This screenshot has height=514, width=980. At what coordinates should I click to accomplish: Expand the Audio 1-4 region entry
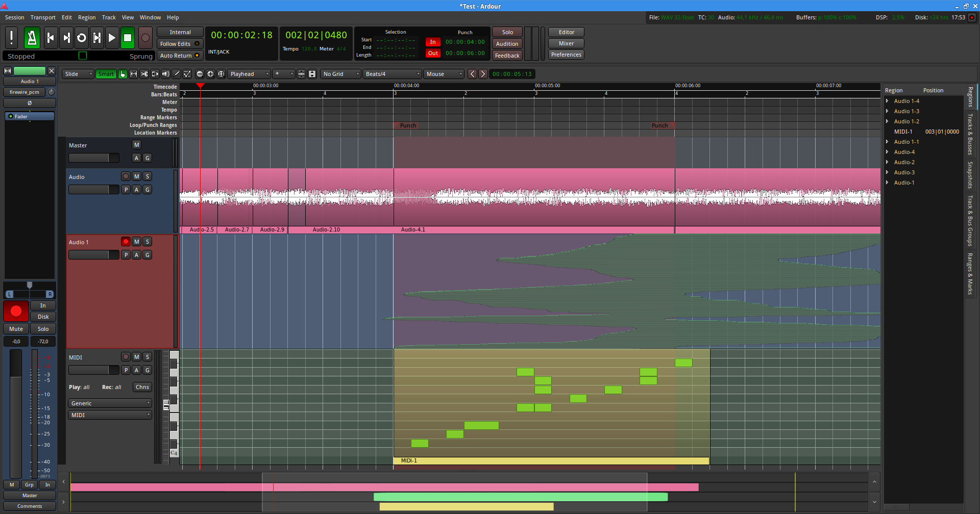point(887,101)
